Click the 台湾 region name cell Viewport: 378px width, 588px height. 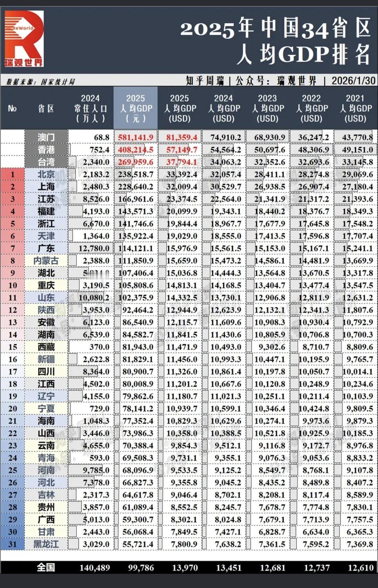(46, 162)
